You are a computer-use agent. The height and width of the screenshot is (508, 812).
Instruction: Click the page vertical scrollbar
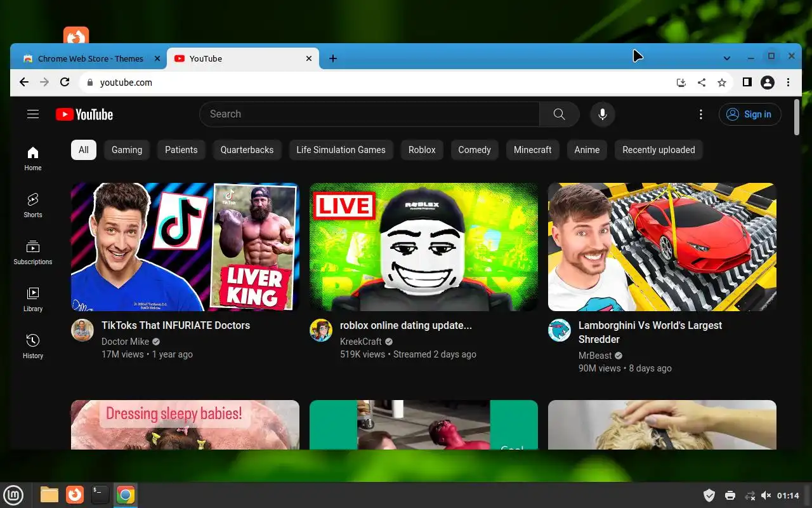coord(797,117)
